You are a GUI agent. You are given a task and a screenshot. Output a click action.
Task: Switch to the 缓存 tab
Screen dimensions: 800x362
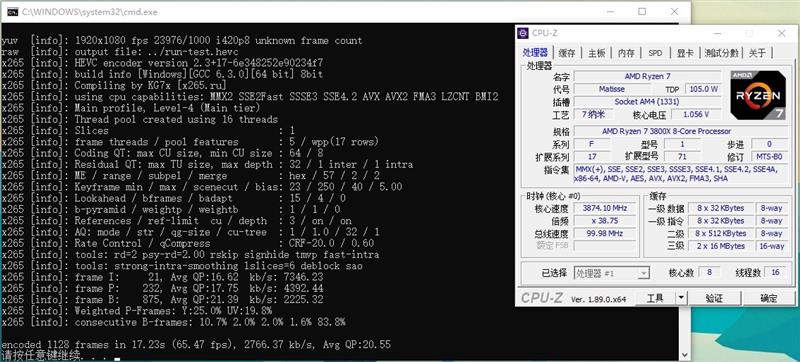(x=567, y=53)
